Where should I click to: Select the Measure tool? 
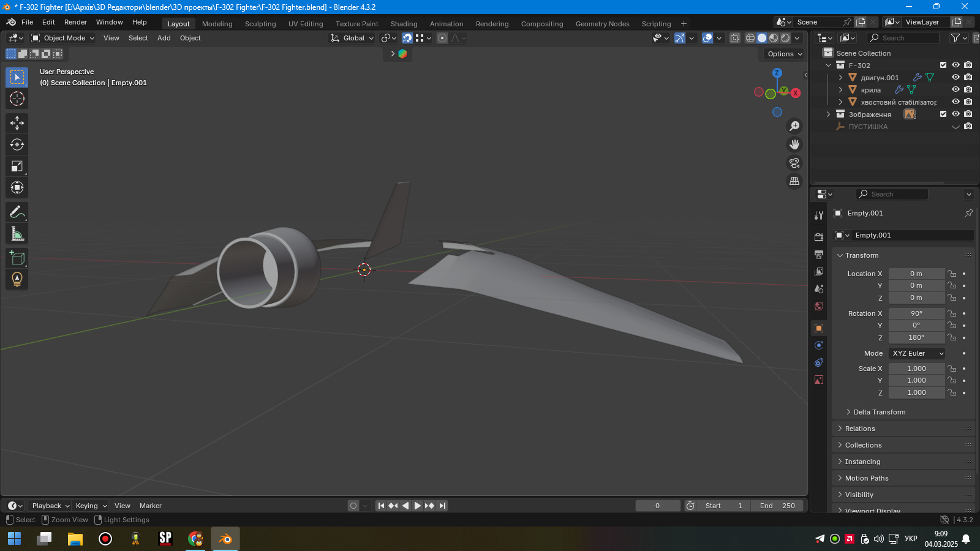[17, 233]
